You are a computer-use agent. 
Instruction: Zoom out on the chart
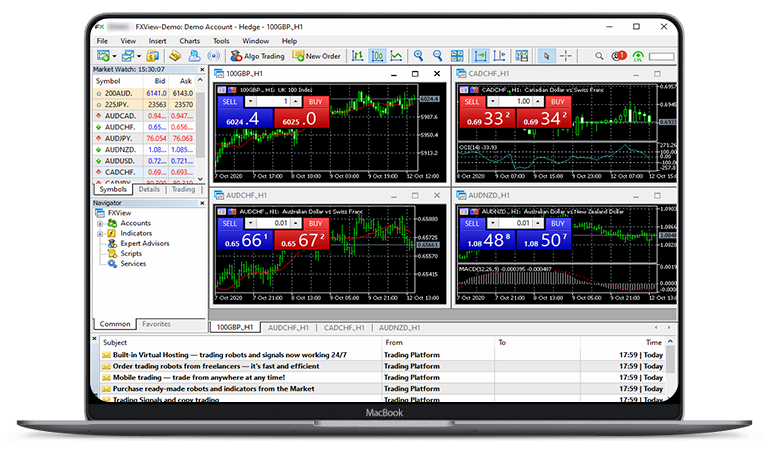(437, 56)
